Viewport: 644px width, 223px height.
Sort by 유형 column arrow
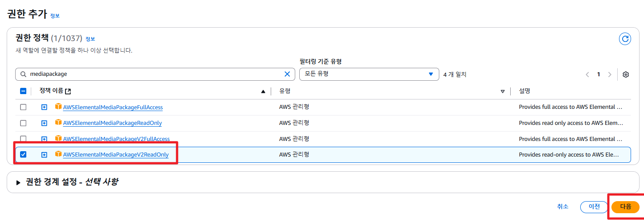click(503, 91)
